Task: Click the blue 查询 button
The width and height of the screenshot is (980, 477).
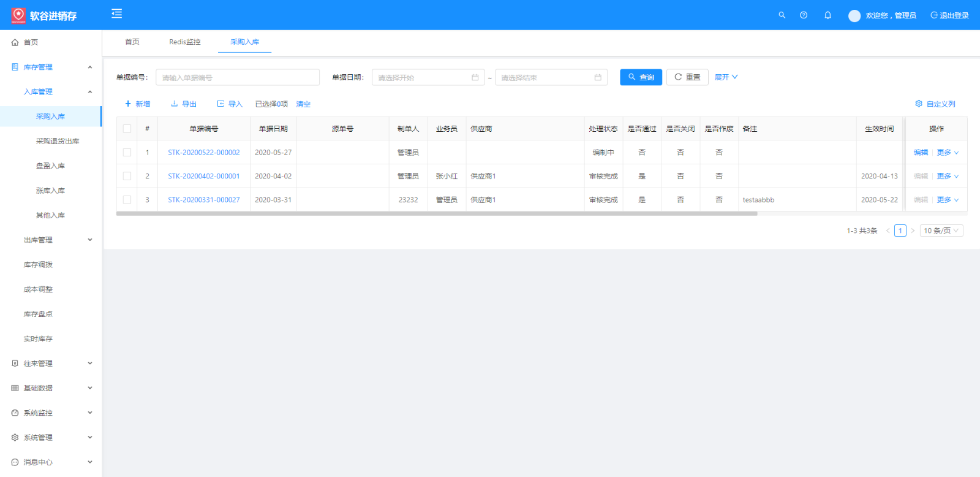Action: click(x=641, y=77)
